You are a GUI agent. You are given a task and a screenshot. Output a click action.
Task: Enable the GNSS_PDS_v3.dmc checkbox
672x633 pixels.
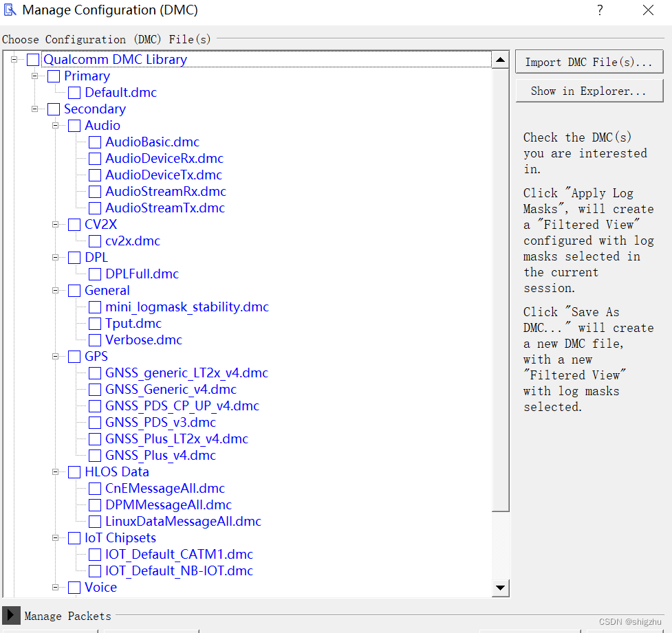pyautogui.click(x=95, y=423)
